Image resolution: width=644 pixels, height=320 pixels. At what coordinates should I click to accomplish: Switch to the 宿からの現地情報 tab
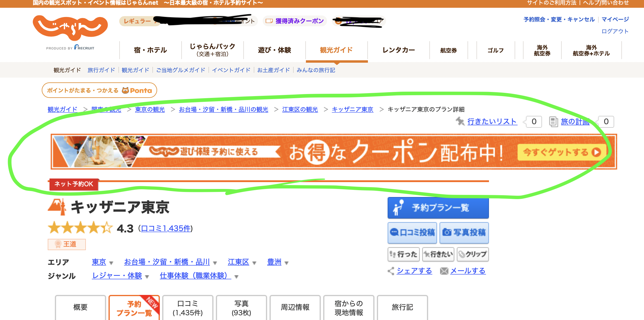pos(349,307)
